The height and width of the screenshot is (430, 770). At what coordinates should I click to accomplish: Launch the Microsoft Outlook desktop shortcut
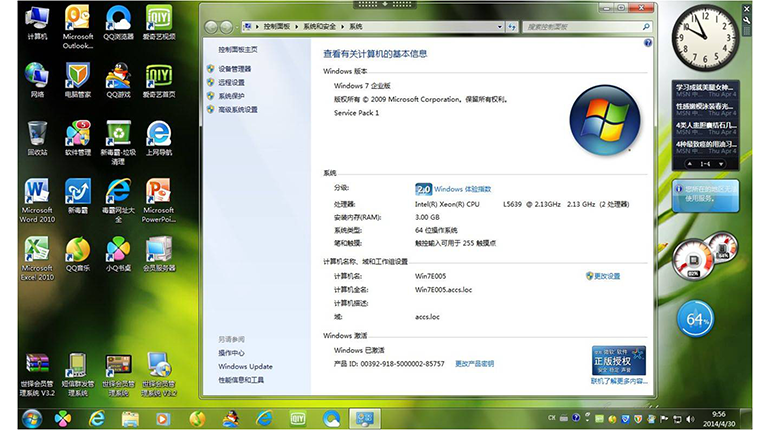pos(78,27)
